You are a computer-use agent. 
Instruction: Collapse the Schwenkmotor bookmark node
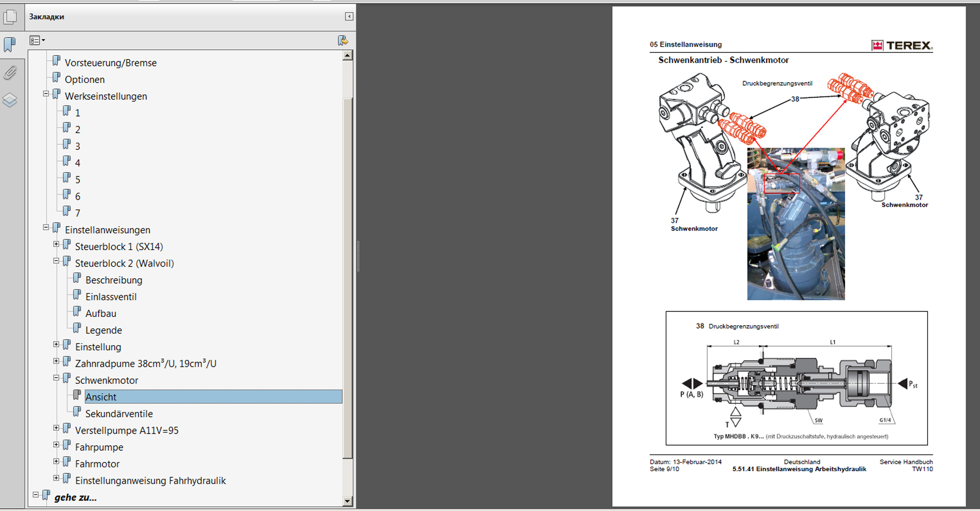coord(56,378)
